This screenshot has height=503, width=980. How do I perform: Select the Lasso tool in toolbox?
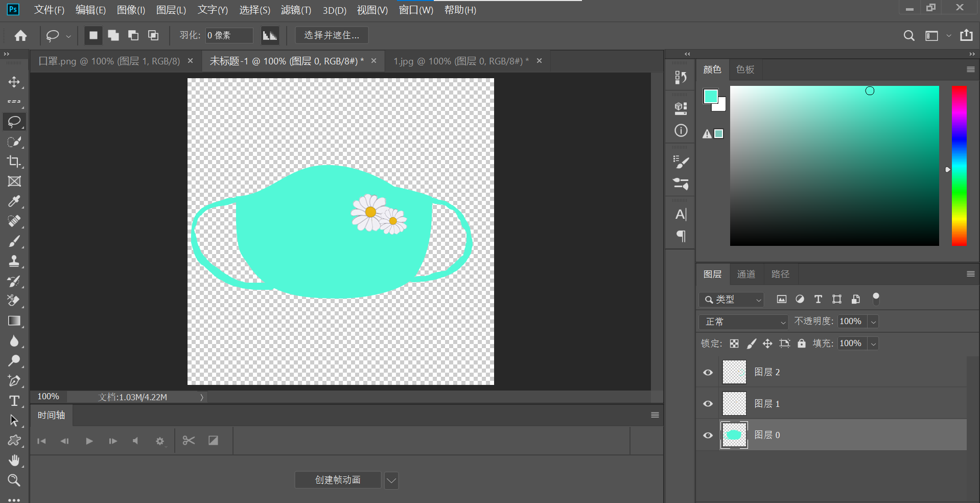(x=14, y=122)
